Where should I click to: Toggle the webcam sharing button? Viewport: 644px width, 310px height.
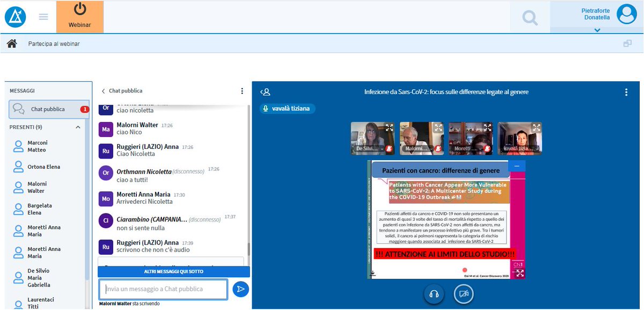[464, 294]
